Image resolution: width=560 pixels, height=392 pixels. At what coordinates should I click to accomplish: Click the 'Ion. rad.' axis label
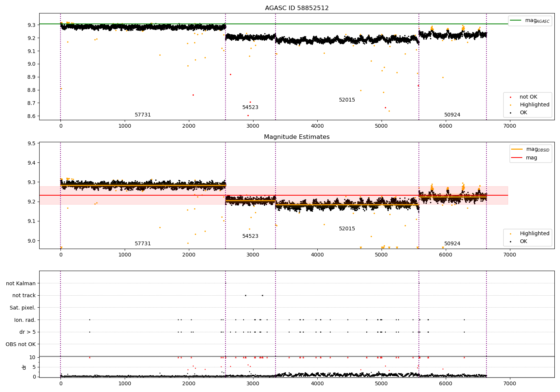coord(25,320)
